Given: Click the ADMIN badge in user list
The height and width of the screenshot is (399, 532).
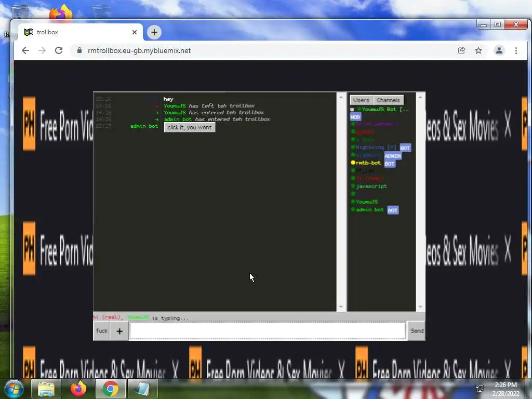Looking at the screenshot, I should 393,156.
